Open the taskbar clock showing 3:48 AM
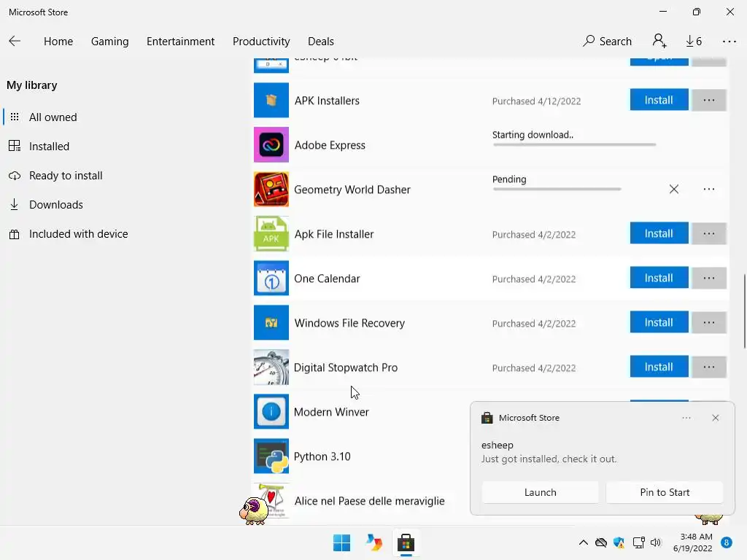747x560 pixels. tap(693, 542)
